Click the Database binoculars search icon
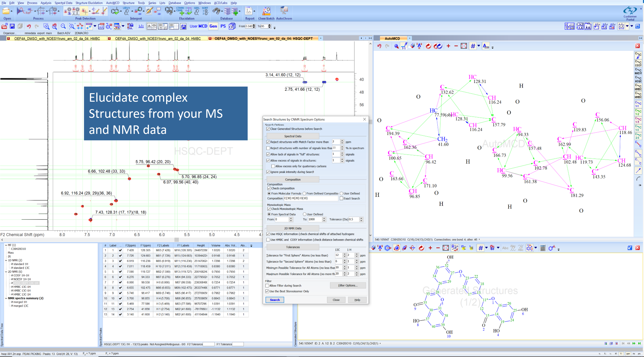 click(217, 11)
